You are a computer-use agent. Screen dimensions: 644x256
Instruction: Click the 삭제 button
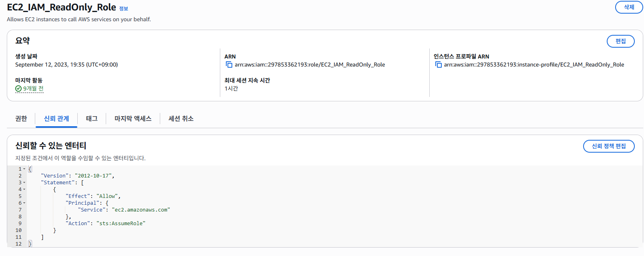pyautogui.click(x=629, y=7)
